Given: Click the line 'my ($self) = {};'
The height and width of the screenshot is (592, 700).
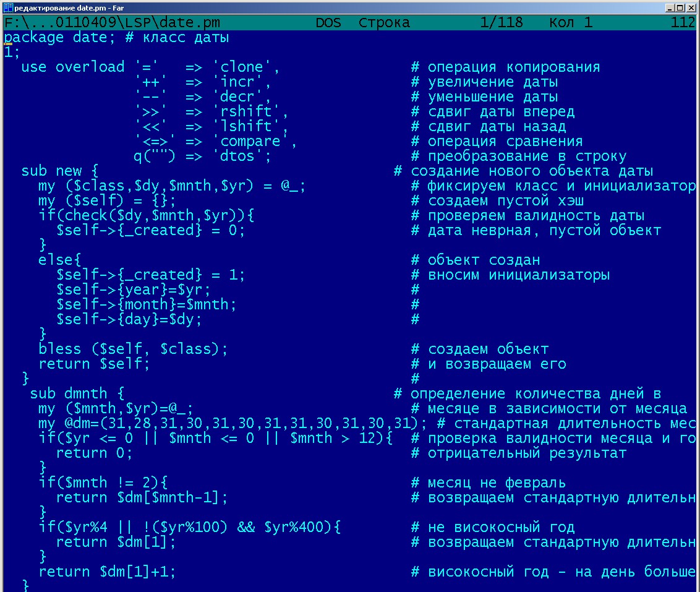Looking at the screenshot, I should [107, 200].
